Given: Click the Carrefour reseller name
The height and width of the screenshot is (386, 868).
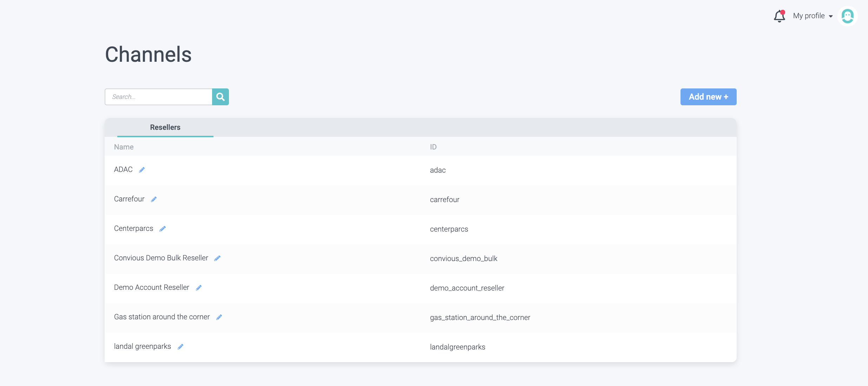Looking at the screenshot, I should (x=129, y=199).
